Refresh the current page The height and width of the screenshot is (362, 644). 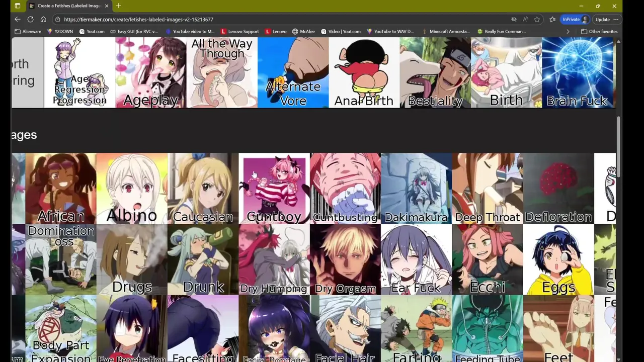tap(31, 19)
